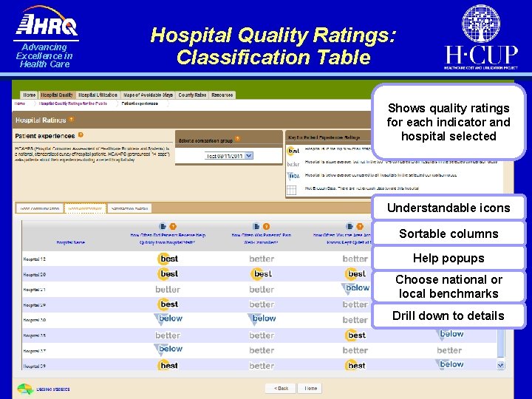Viewport: 532px width, 399px height.
Task: Open the Maps of Avoidable Stays tab
Action: pyautogui.click(x=148, y=95)
